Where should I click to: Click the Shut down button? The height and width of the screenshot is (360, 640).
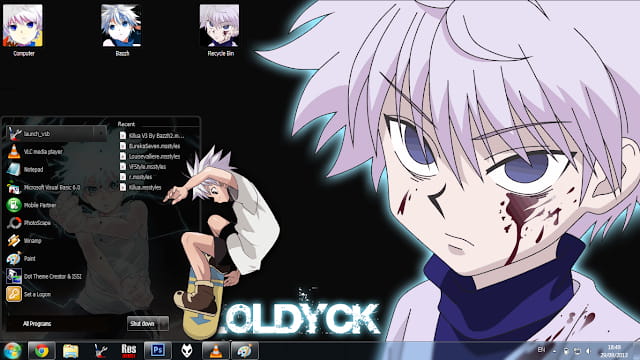click(143, 324)
